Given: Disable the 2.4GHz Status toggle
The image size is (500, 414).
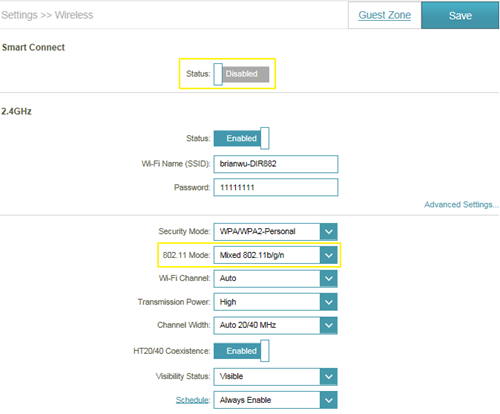Looking at the screenshot, I should click(x=241, y=138).
